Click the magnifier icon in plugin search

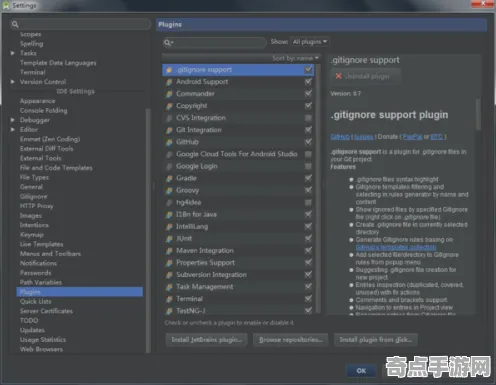point(168,42)
